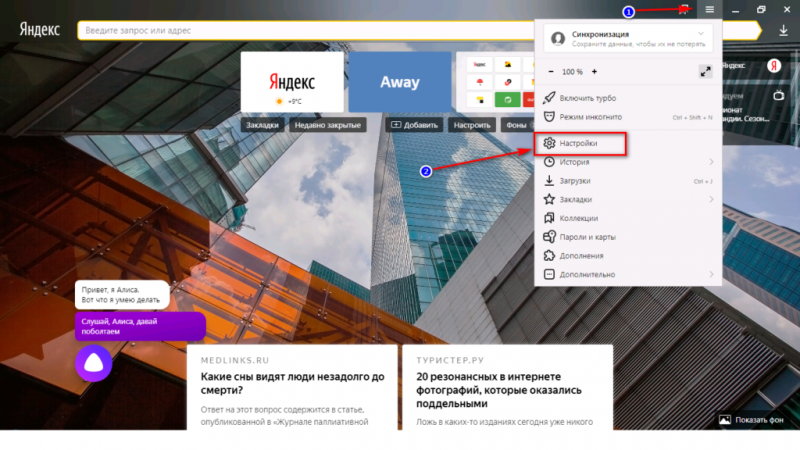The image size is (800, 450).
Task: Open the downloads arrow icon beside address bar
Action: coord(783,31)
